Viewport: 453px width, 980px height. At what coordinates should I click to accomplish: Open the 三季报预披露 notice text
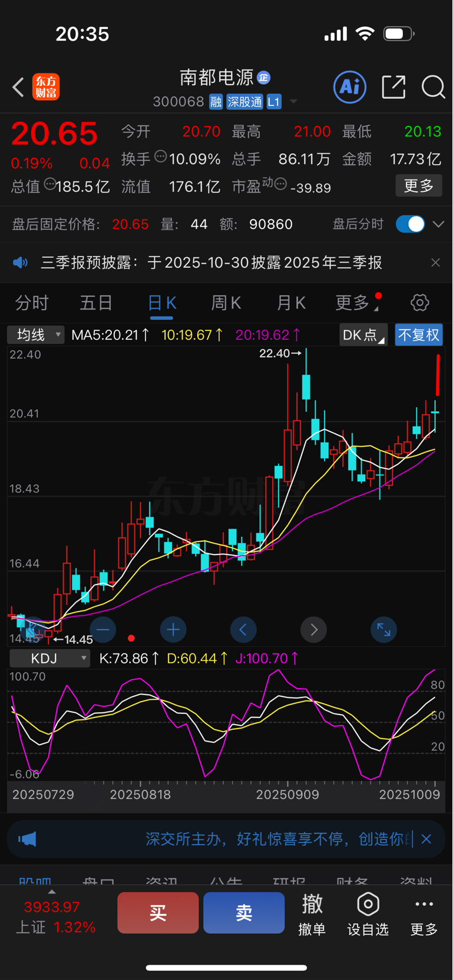coord(211,263)
